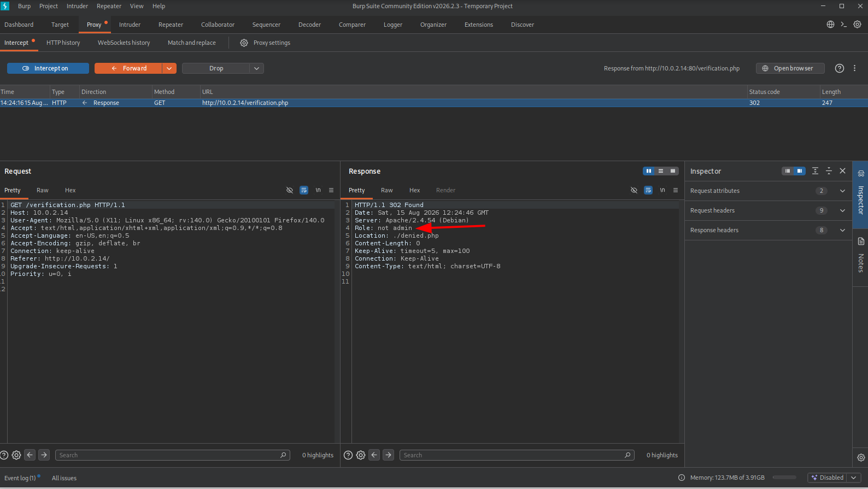Set Inspector to docked right layout icon
Viewport: 868px width, 489px height.
click(x=800, y=171)
